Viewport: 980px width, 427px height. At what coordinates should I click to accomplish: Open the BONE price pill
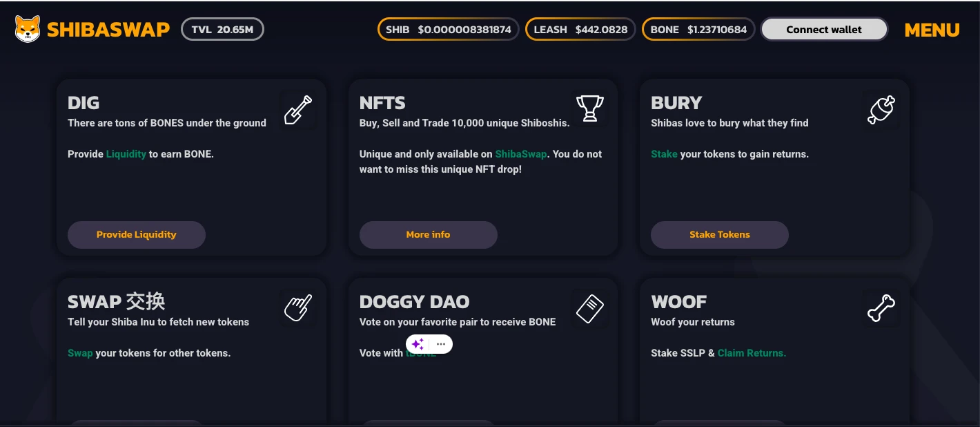(x=698, y=30)
